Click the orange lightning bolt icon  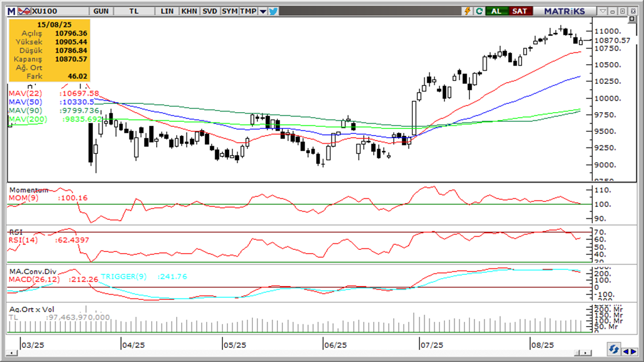467,11
